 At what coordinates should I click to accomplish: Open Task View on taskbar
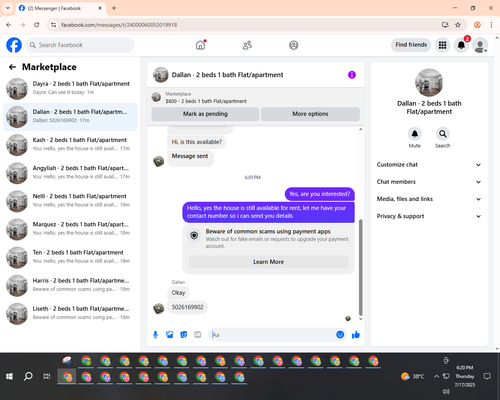point(47,377)
